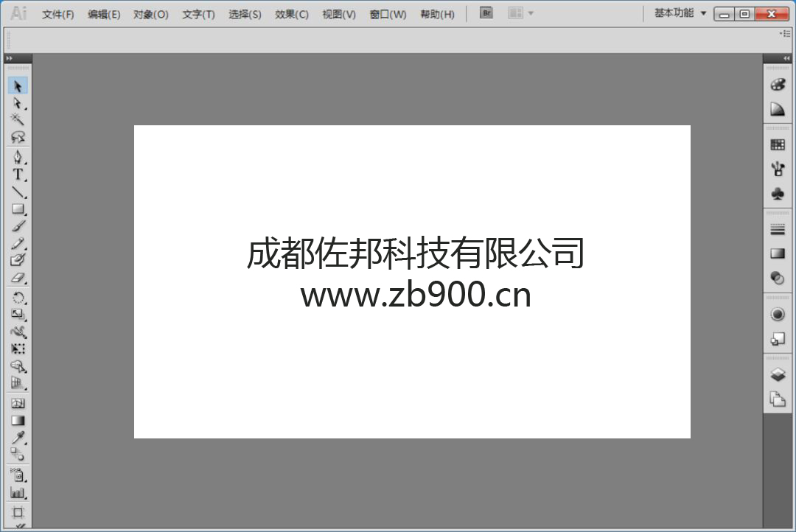Select the Magic Wand tool
The width and height of the screenshot is (796, 532).
click(18, 119)
